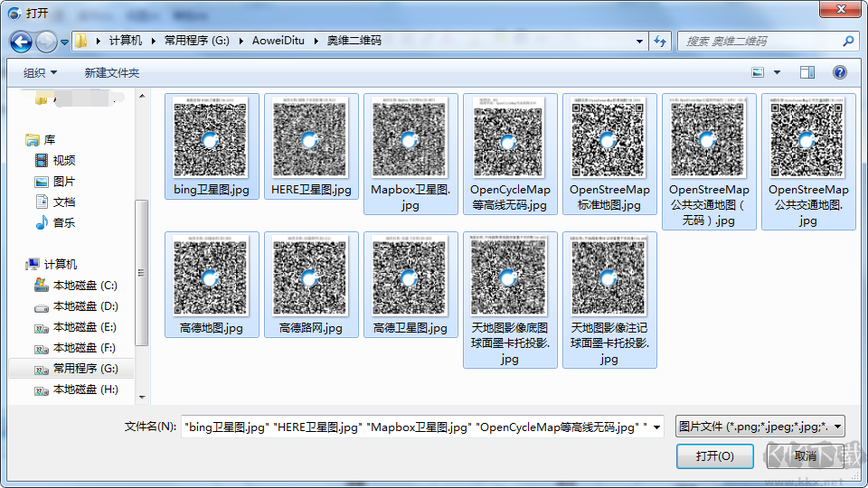Expand the file name history dropdown
Image resolution: width=868 pixels, height=488 pixels.
click(x=656, y=427)
